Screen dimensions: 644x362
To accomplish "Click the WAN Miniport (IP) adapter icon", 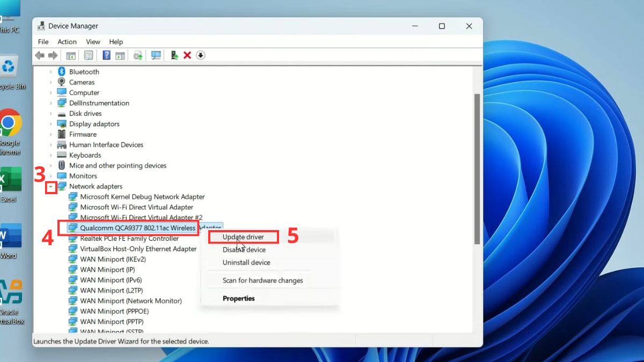I will (73, 270).
